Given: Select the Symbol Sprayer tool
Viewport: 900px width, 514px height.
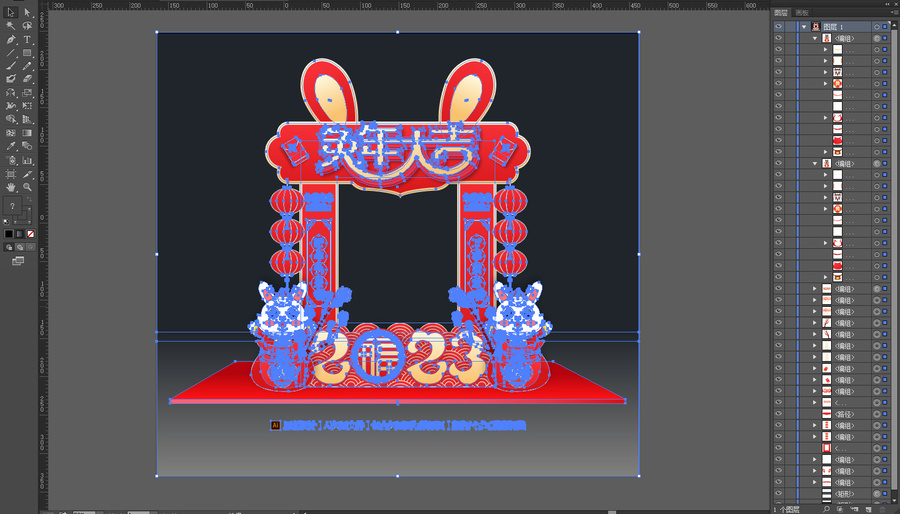Looking at the screenshot, I should tap(11, 160).
